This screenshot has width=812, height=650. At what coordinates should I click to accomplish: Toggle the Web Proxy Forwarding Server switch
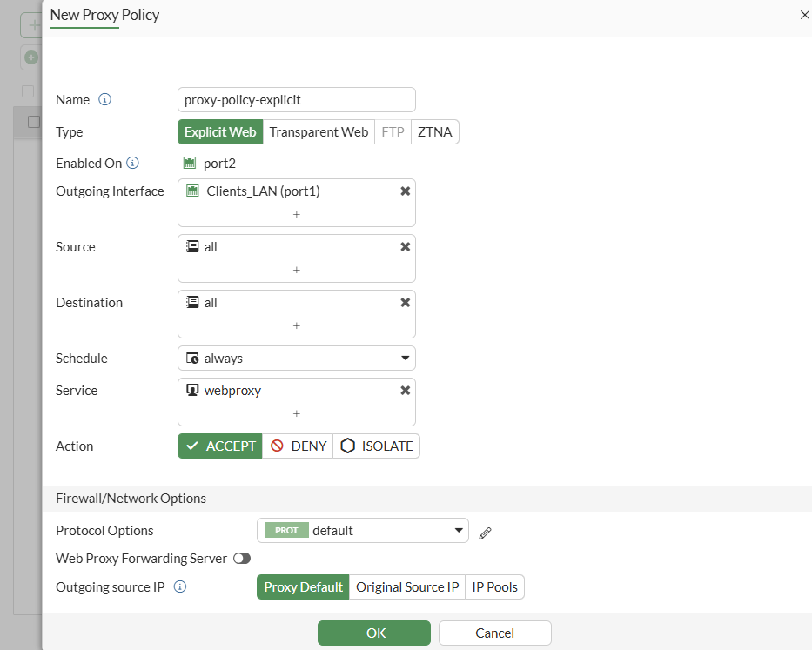[242, 559]
